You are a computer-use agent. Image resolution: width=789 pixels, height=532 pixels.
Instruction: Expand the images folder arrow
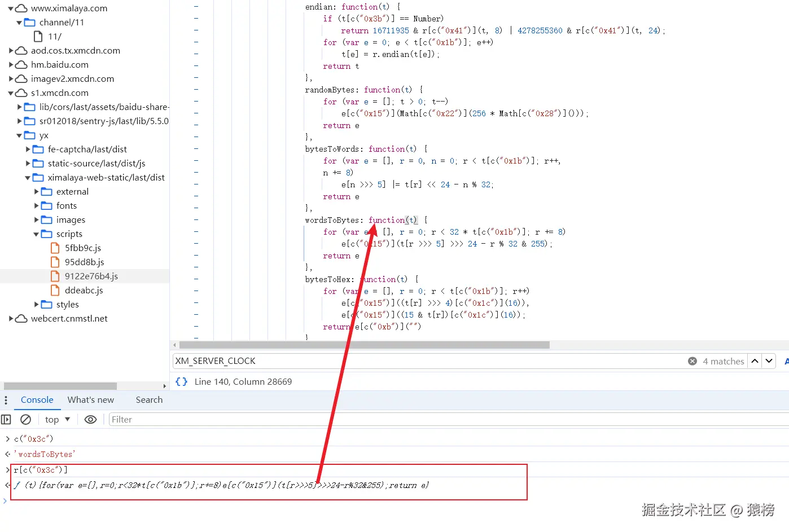click(x=36, y=220)
